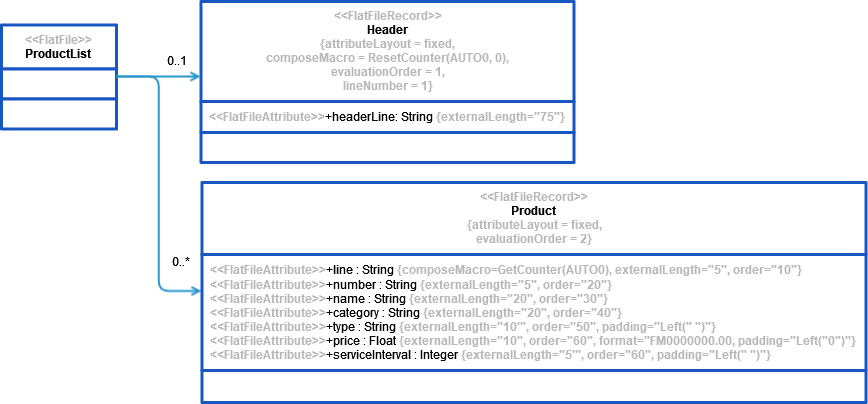
Task: Select the Header class title
Action: (x=387, y=31)
